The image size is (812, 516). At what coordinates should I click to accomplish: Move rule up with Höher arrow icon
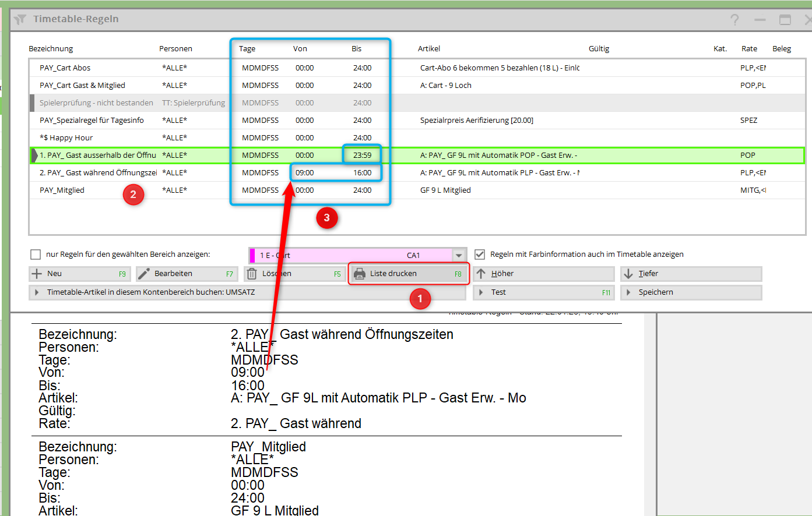point(481,274)
